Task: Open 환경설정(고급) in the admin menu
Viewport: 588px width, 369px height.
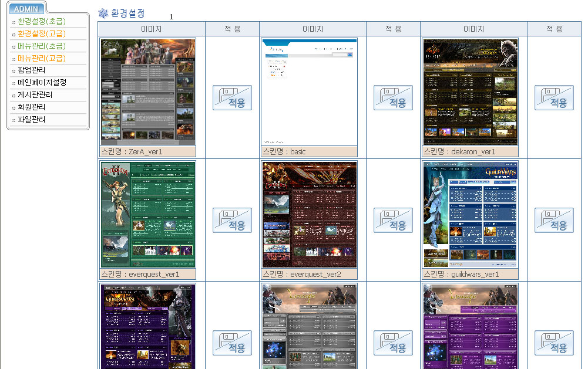Action: click(41, 33)
